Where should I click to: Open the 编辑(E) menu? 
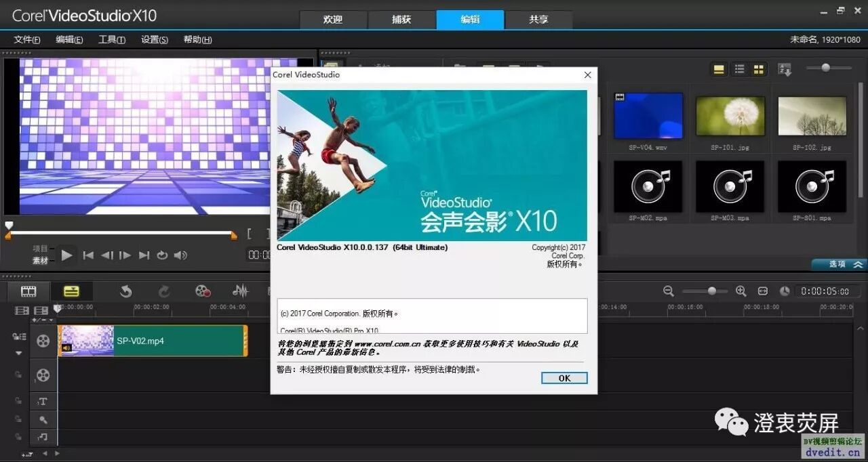pyautogui.click(x=69, y=39)
